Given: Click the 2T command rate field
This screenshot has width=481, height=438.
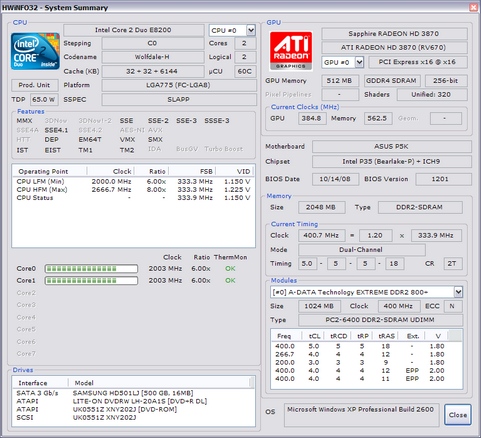Looking at the screenshot, I should click(x=453, y=264).
